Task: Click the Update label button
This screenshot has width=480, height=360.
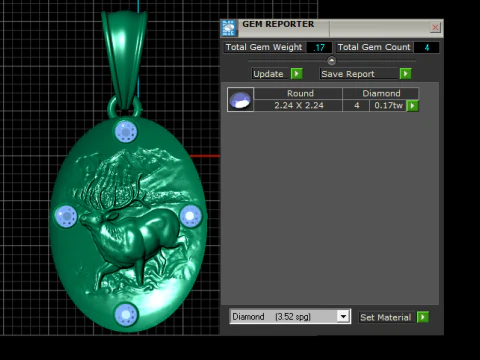Action: coord(269,74)
